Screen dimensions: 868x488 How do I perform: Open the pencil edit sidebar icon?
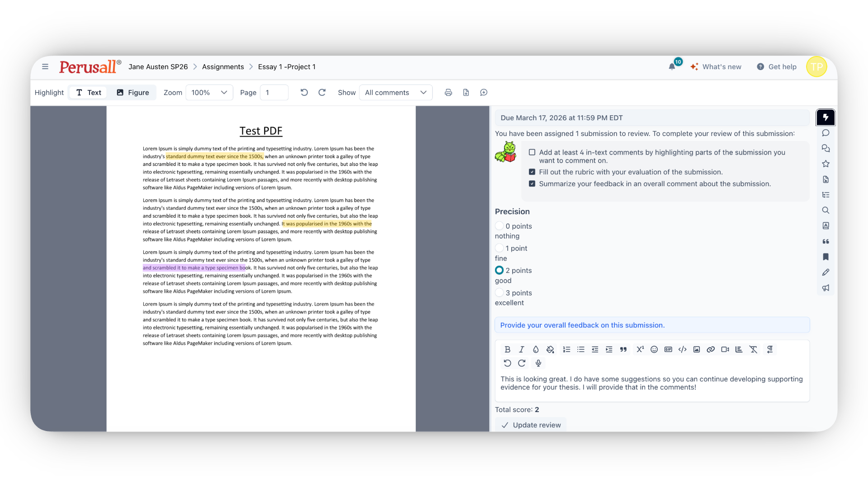pos(826,272)
